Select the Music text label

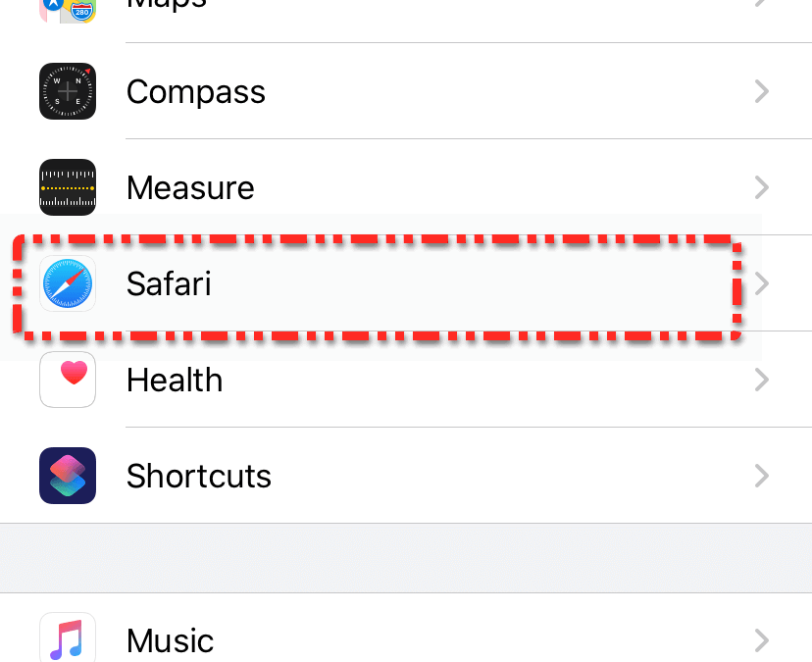pyautogui.click(x=171, y=640)
